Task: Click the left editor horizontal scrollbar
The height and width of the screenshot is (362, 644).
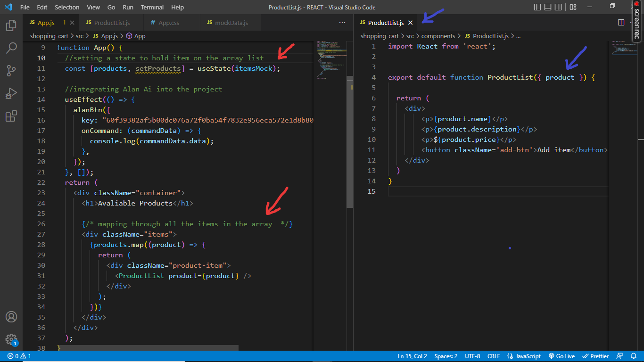Action: pos(148,348)
